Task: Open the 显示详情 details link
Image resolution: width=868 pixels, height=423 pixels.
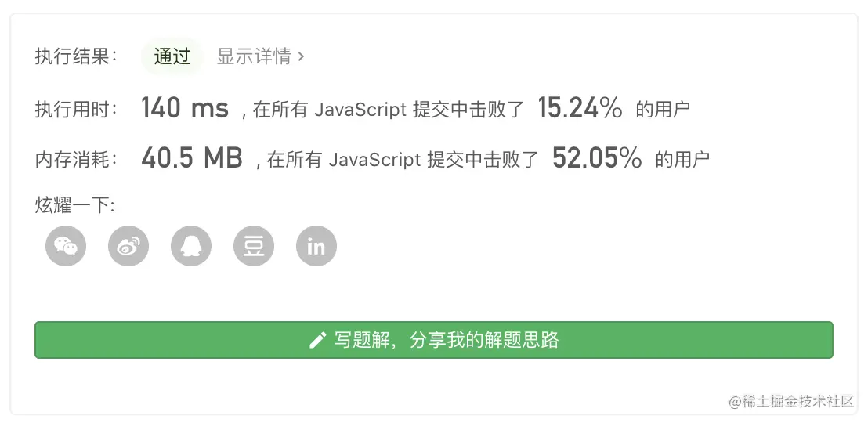Action: 254,56
